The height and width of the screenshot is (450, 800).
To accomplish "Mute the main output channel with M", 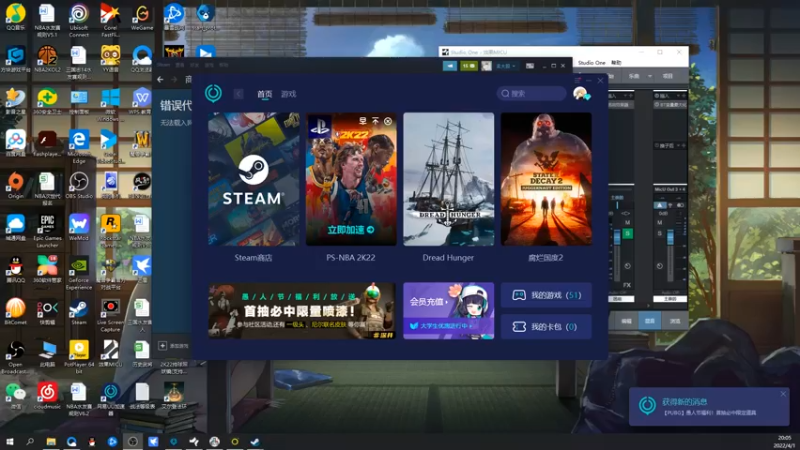I will (660, 222).
